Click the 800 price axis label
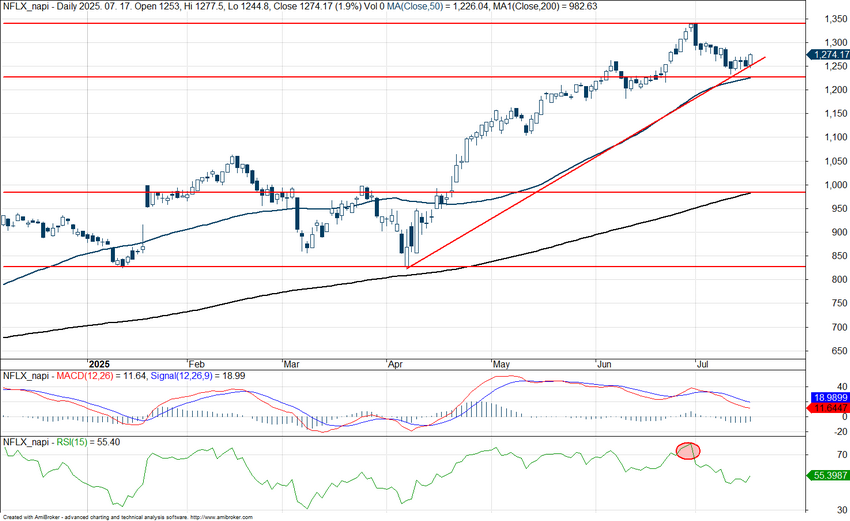The height and width of the screenshot is (521, 850). point(839,280)
